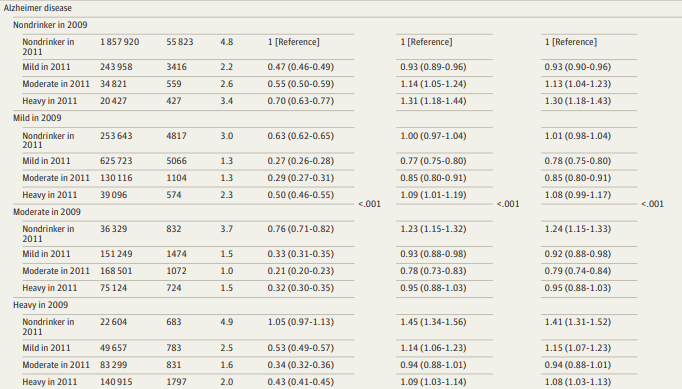Viewport: 682px width, 389px height.
Task: Click the value '0.33 (0.31-0.35)'
Action: [x=301, y=254]
